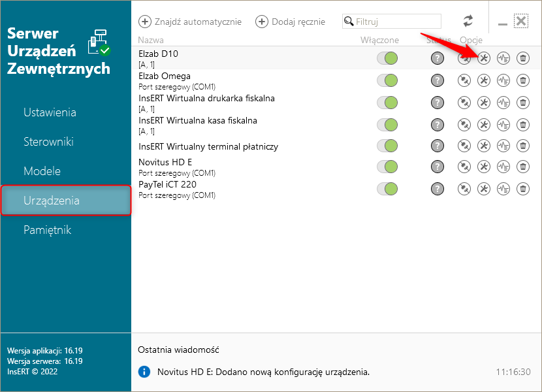Select the PayTel iCT 220 device name
Screen dimensions: 542x392
pos(167,185)
